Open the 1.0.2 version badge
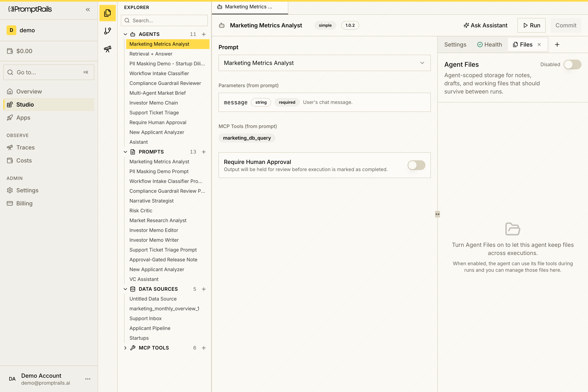 [x=350, y=25]
